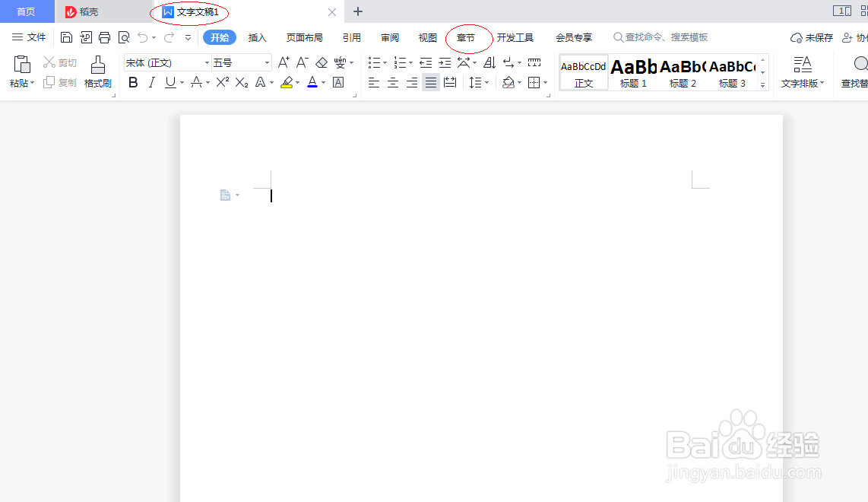This screenshot has width=868, height=502.
Task: Toggle Strikethrough formatting
Action: tap(196, 83)
